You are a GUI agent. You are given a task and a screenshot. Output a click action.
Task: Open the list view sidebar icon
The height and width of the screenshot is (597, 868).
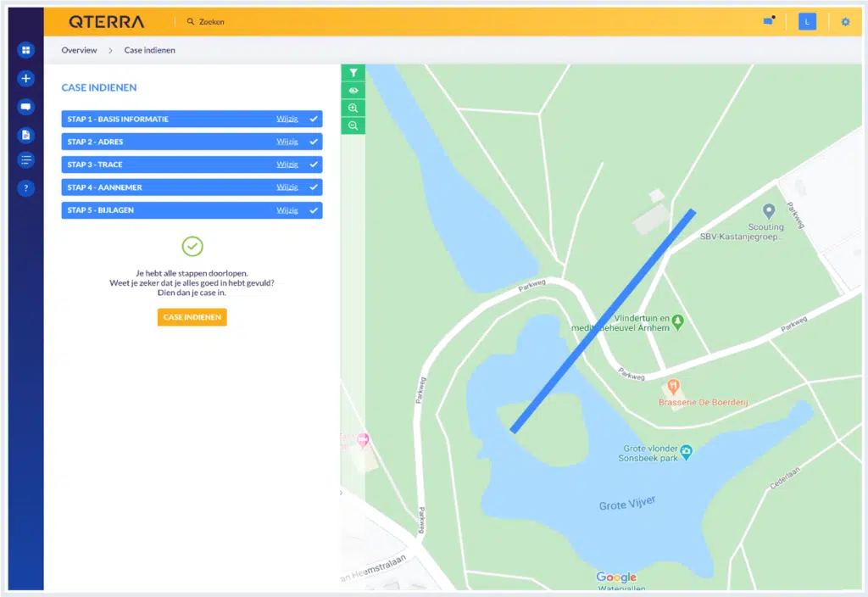pos(25,160)
